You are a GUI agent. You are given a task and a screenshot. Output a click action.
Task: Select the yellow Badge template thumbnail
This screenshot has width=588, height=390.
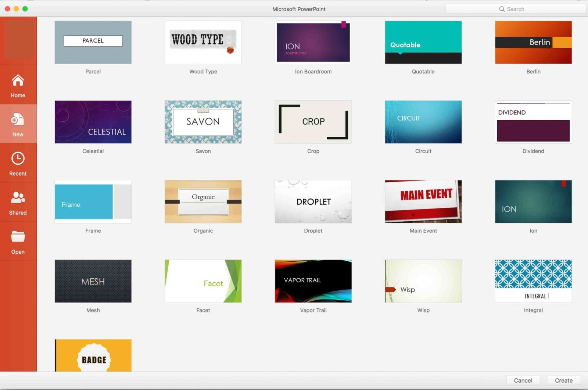point(93,355)
